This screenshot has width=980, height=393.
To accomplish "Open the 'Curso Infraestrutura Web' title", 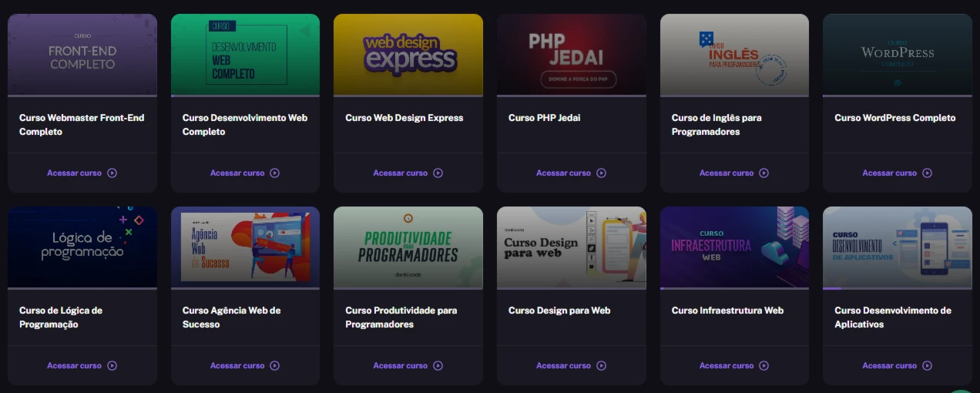I will tap(727, 311).
